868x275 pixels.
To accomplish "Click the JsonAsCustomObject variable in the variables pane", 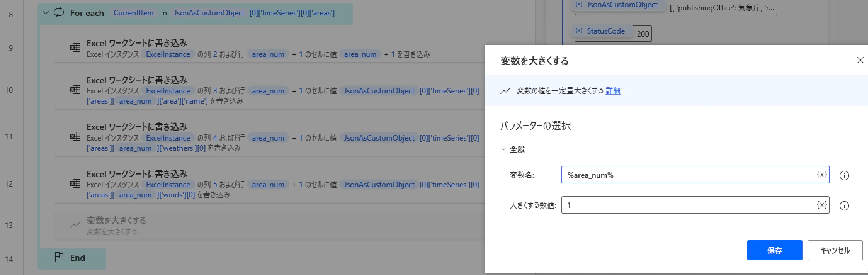I will [x=622, y=4].
